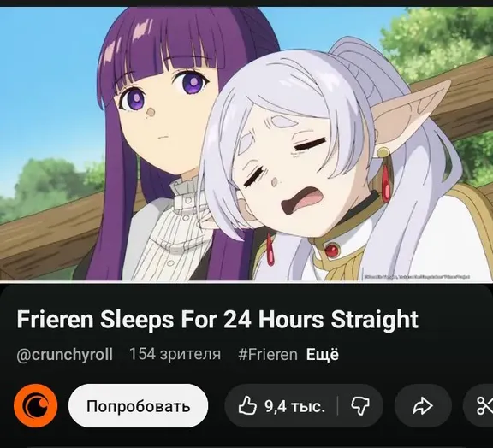493x448 pixels.
Task: Open the Crunchyroll channel avatar
Action: click(36, 405)
